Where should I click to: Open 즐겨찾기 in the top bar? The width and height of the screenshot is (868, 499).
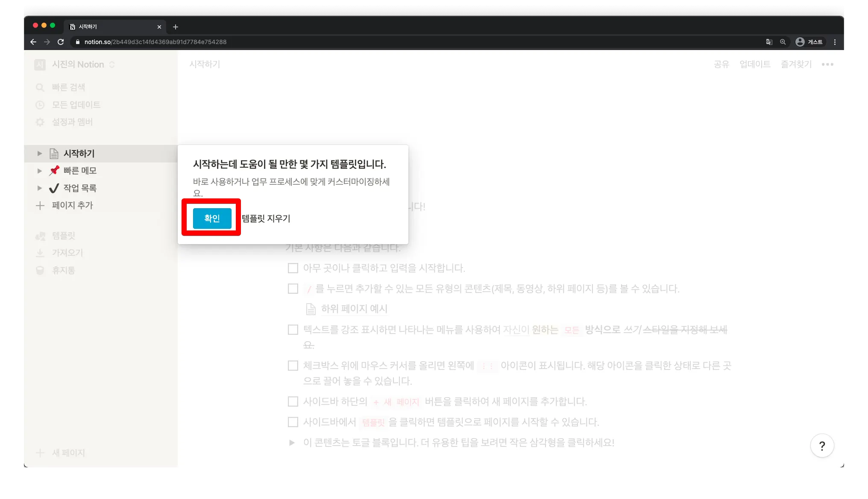point(796,64)
